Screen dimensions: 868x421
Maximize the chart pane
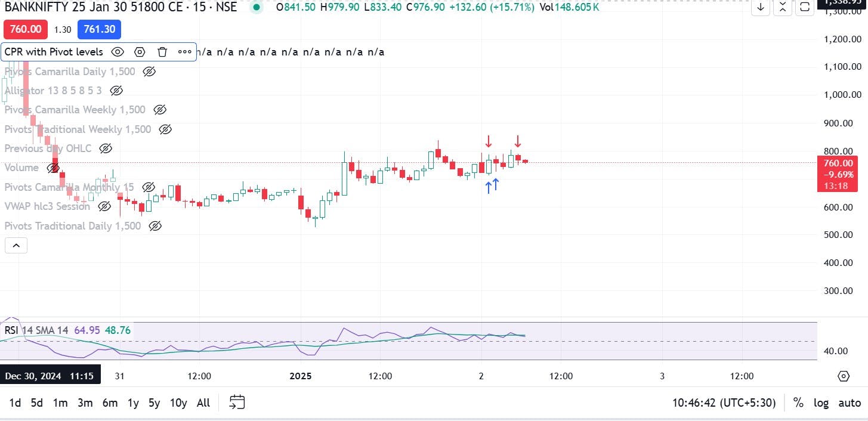click(x=805, y=7)
